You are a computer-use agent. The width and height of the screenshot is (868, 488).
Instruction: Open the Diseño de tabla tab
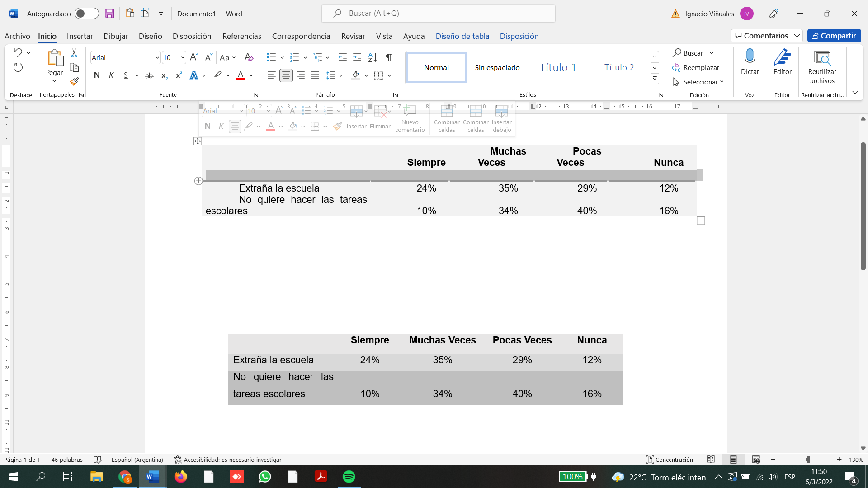coord(462,36)
